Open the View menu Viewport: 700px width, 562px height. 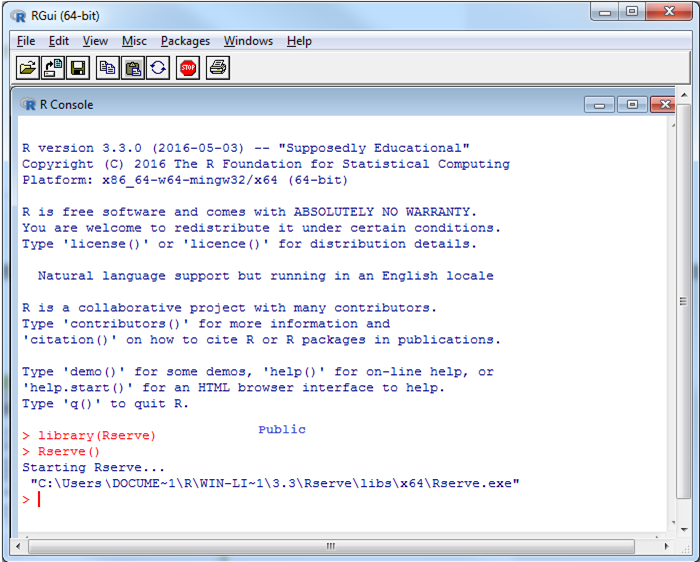(95, 41)
